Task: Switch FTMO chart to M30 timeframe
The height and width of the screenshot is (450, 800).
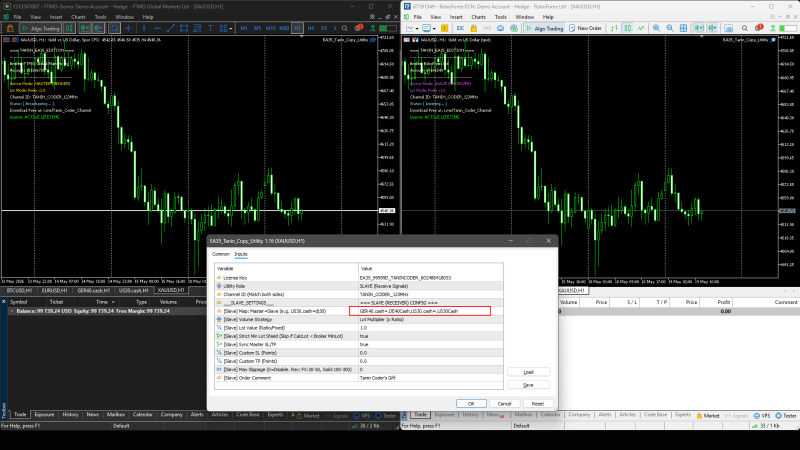Action: 284,28
